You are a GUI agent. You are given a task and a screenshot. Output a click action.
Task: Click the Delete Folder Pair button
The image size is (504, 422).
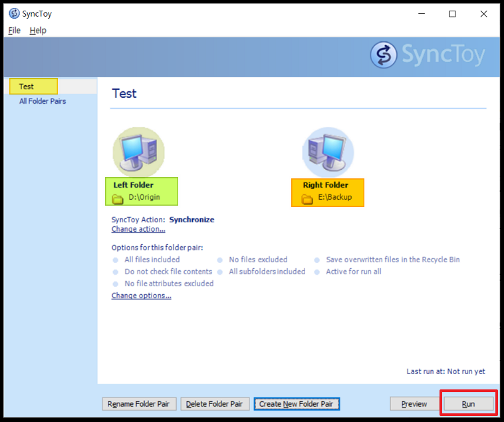coord(215,404)
